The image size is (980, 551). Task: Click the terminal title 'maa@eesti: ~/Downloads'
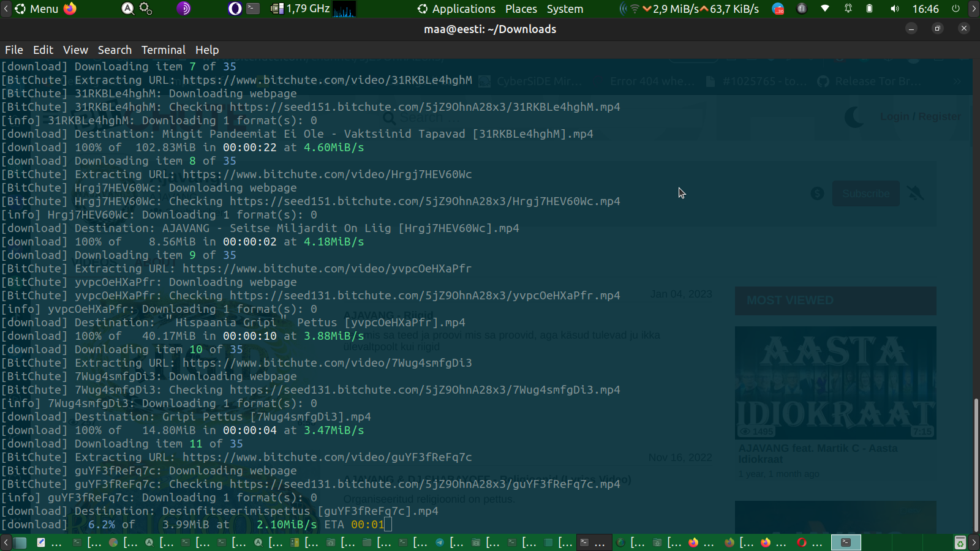coord(490,29)
